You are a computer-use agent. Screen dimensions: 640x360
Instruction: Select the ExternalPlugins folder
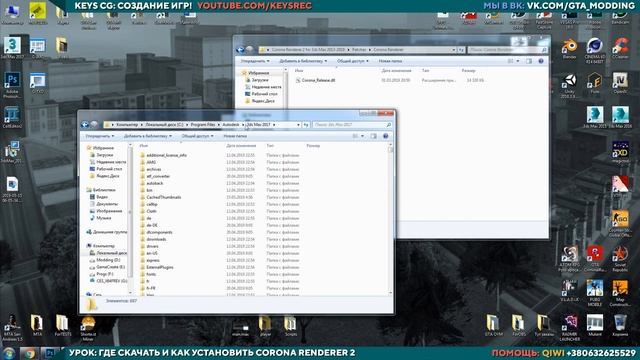[x=160, y=267]
